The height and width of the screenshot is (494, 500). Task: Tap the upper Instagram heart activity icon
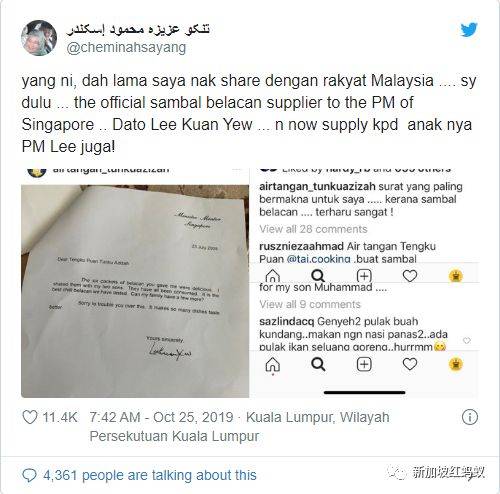point(410,276)
